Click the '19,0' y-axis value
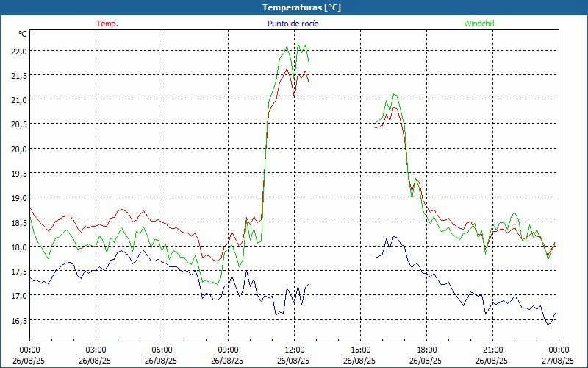The width and height of the screenshot is (588, 368). point(19,198)
